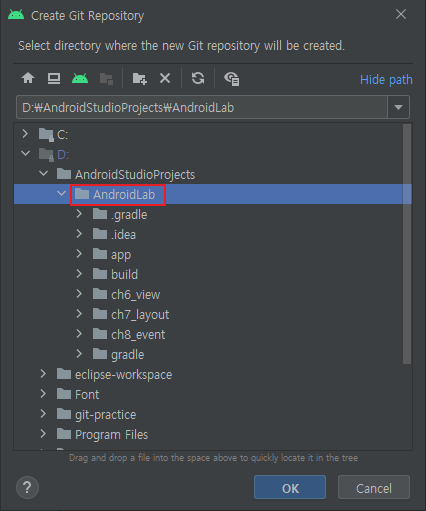Click the C: drive icon
The height and width of the screenshot is (511, 426).
[46, 135]
